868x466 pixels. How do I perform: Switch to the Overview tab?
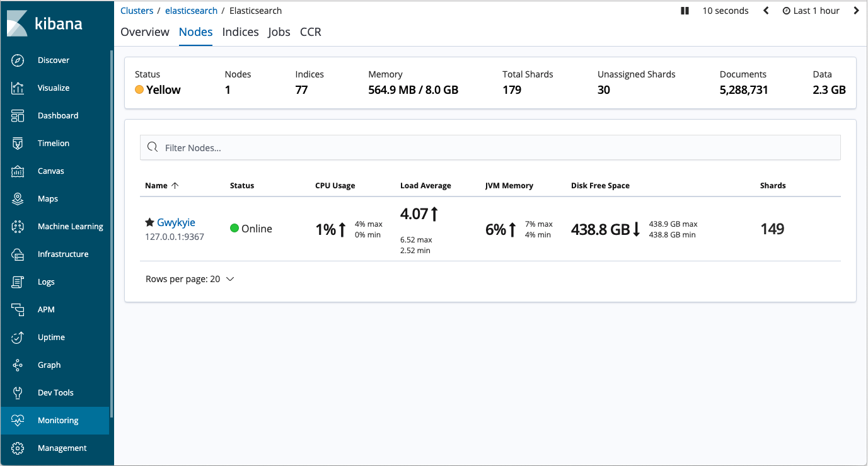[145, 32]
